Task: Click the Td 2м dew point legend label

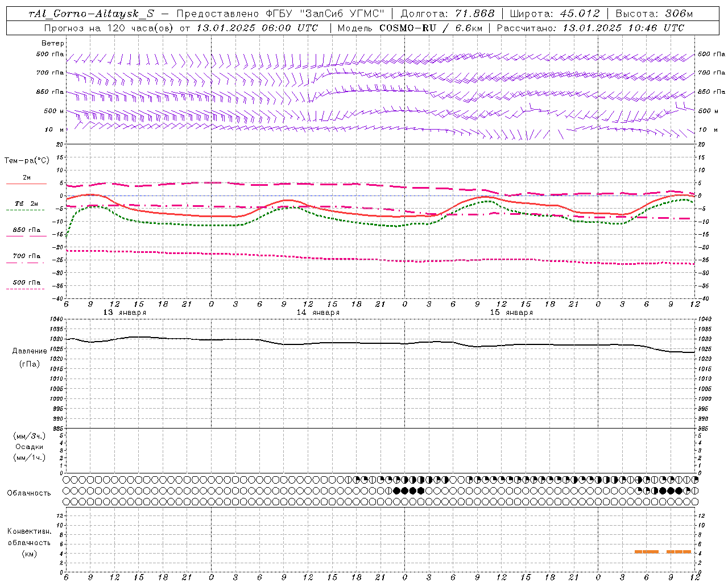Action: [x=27, y=203]
